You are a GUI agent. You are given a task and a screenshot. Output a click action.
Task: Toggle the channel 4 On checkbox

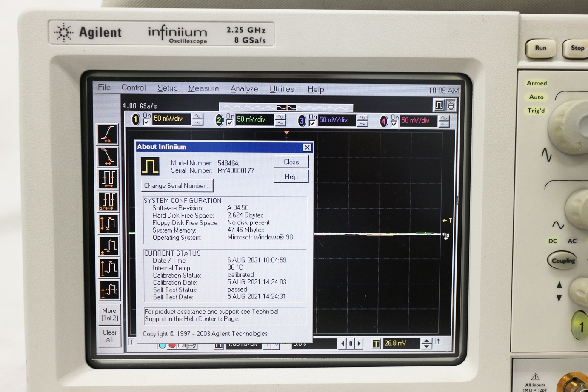(394, 124)
